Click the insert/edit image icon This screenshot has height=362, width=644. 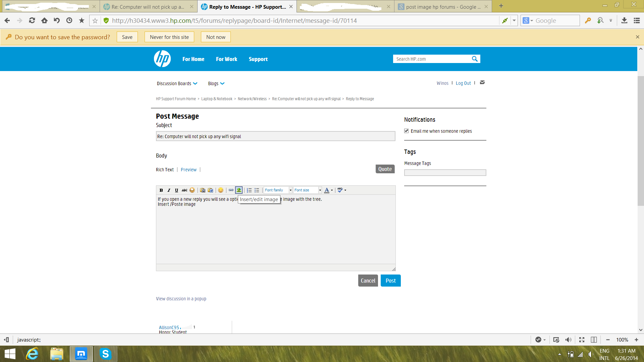tap(239, 190)
